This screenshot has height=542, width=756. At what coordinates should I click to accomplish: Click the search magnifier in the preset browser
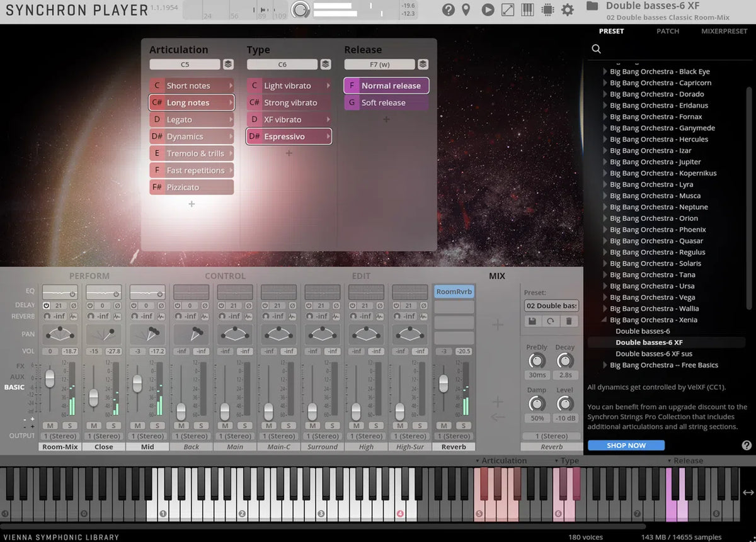pyautogui.click(x=597, y=49)
